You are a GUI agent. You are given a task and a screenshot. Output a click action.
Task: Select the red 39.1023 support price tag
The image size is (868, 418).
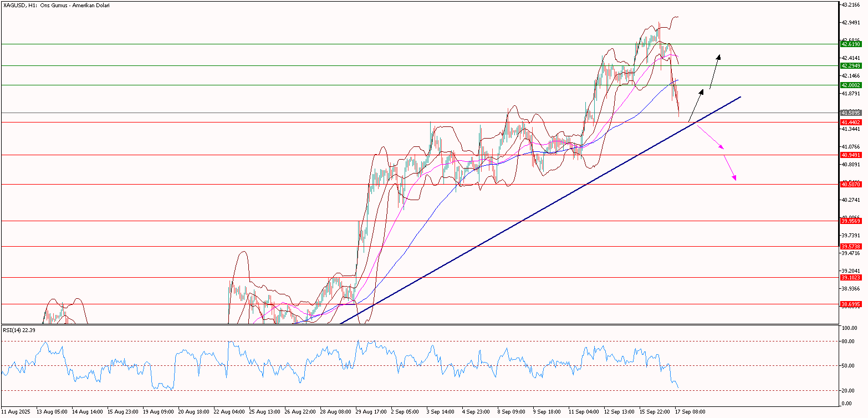(x=850, y=277)
